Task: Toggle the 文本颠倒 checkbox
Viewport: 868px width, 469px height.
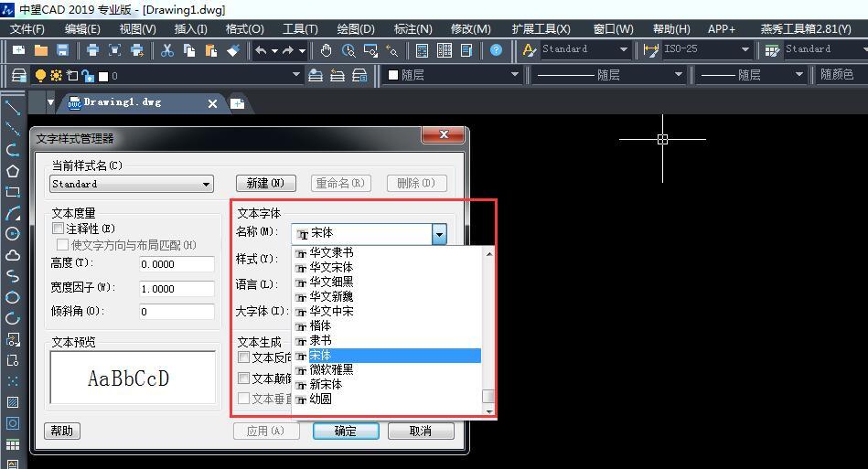Action: click(x=243, y=378)
